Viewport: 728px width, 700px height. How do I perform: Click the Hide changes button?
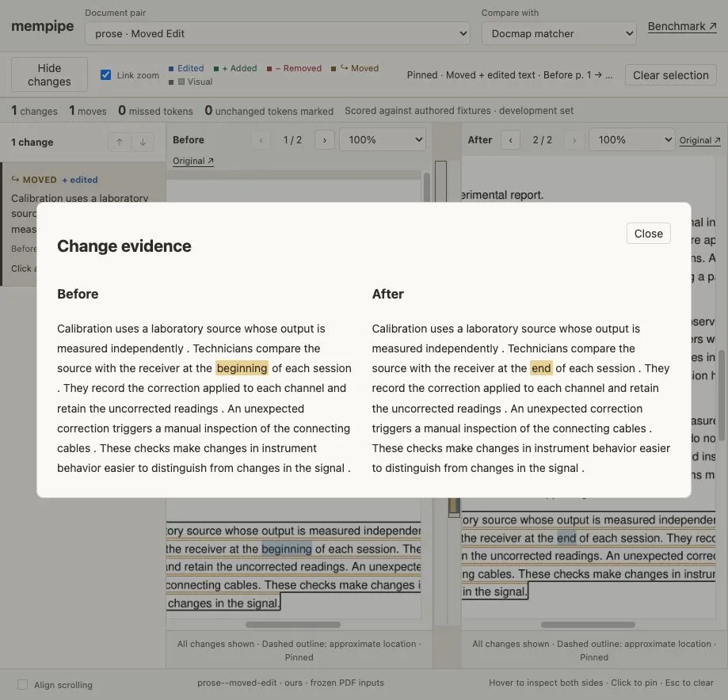(x=49, y=74)
